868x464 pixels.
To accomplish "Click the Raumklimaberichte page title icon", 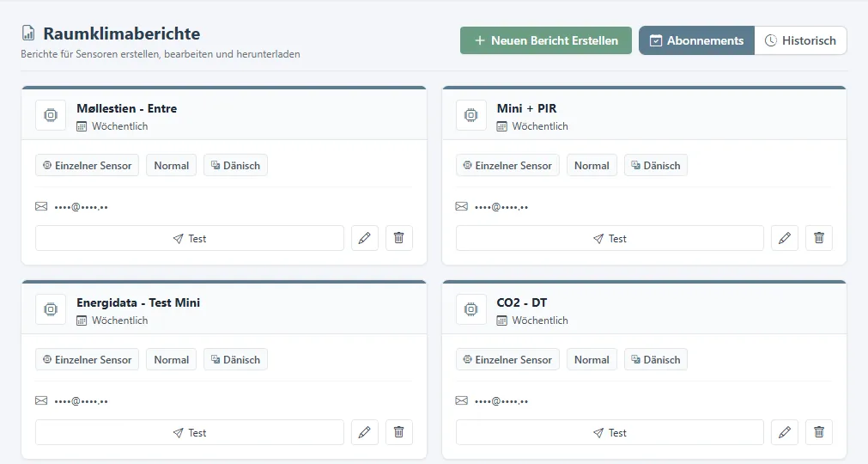I will coord(28,34).
